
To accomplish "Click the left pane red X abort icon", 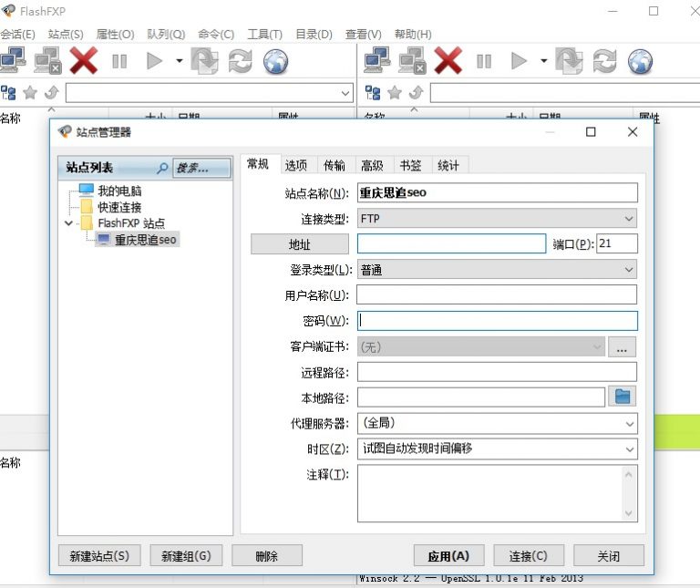I will tap(83, 61).
